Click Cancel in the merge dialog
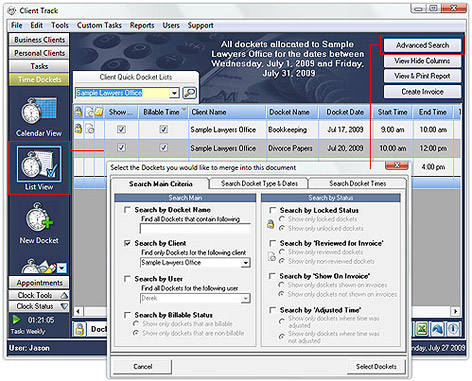The image size is (472, 381). pos(142,366)
